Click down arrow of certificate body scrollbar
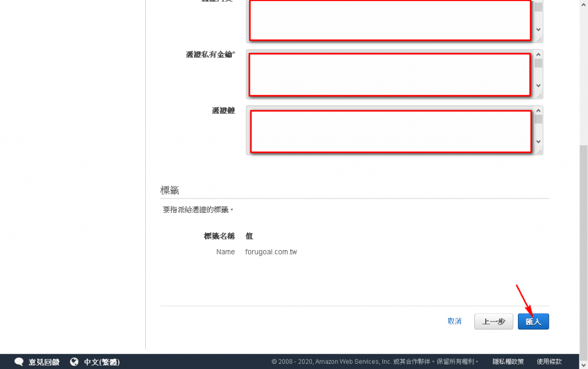Viewport: 588px width, 369px height. 539,30
